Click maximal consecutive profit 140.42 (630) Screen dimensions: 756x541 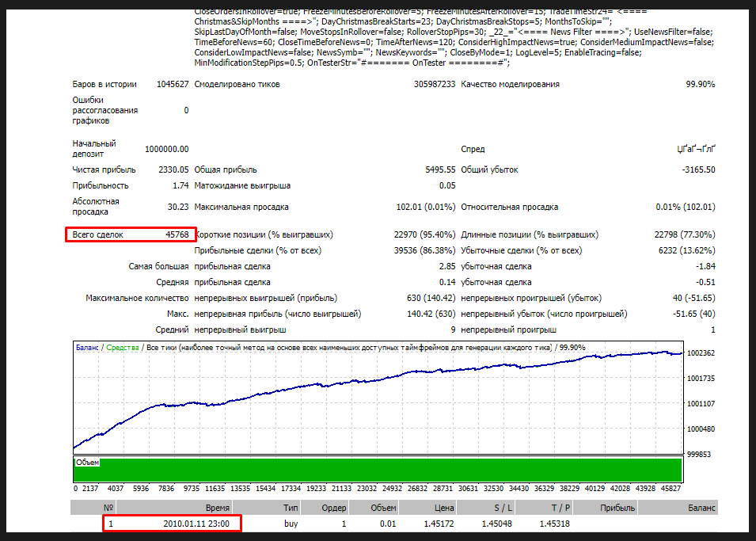[x=431, y=314]
